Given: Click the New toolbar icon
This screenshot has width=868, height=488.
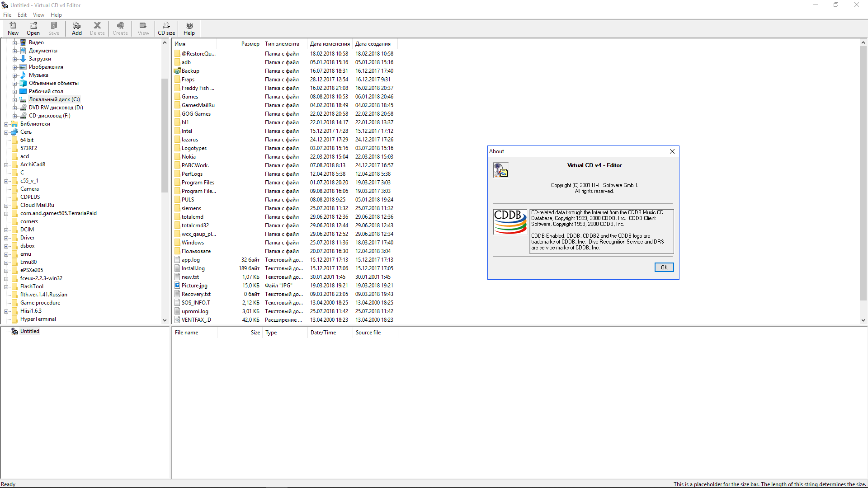Looking at the screenshot, I should [13, 26].
